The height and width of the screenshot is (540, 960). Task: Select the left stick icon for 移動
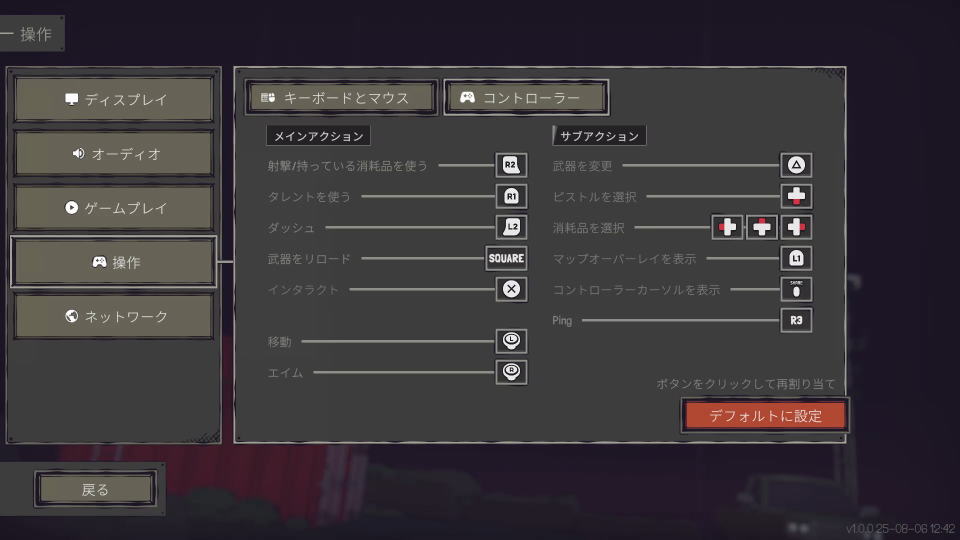point(511,341)
